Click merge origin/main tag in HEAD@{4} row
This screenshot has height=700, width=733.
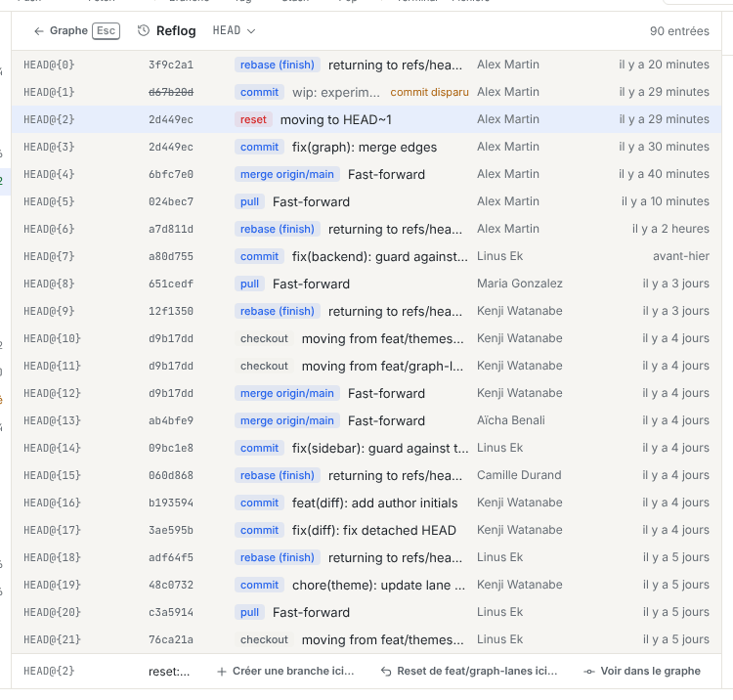[286, 174]
